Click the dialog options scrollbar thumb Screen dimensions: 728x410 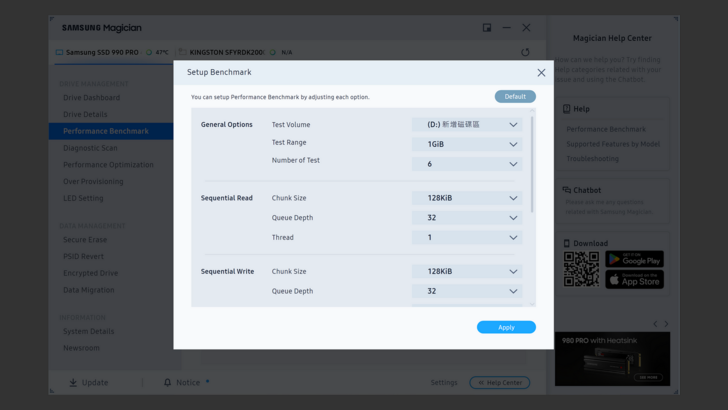point(532,164)
